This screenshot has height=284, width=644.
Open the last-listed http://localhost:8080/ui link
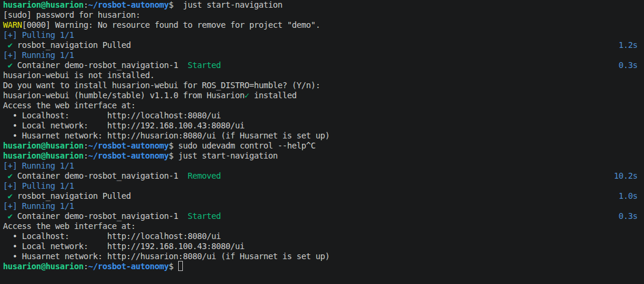click(163, 236)
